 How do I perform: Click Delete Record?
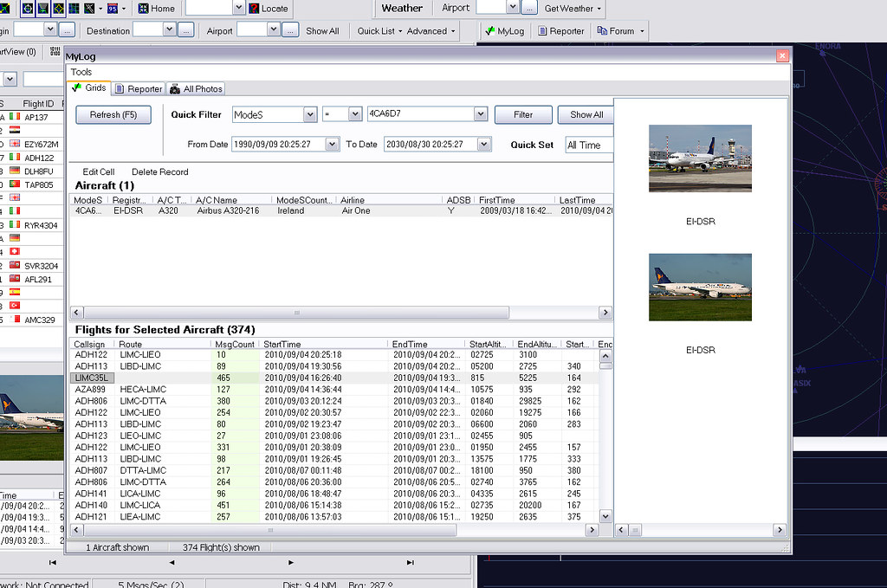(x=160, y=171)
